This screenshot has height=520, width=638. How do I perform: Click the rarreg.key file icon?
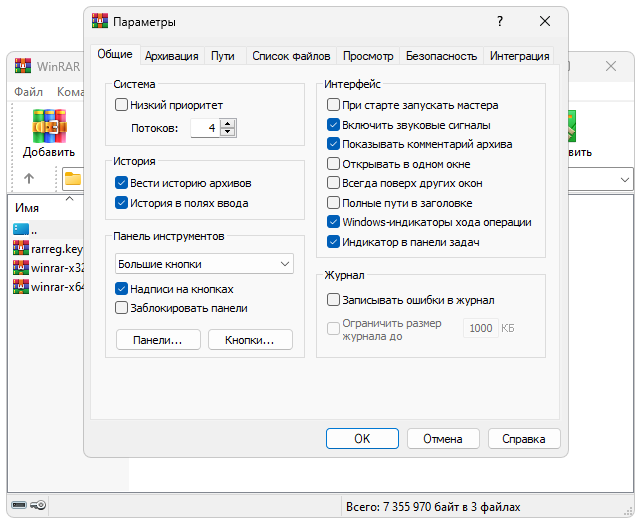[21, 248]
